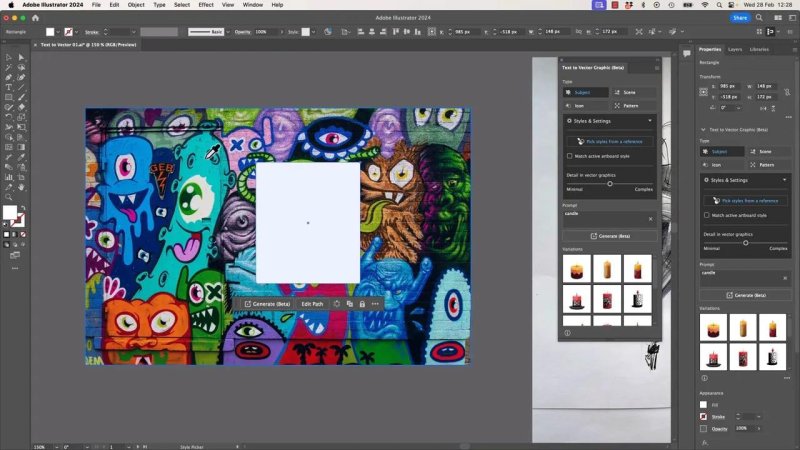Click the fx icon in Appearance section
800x450 pixels.
(705, 443)
